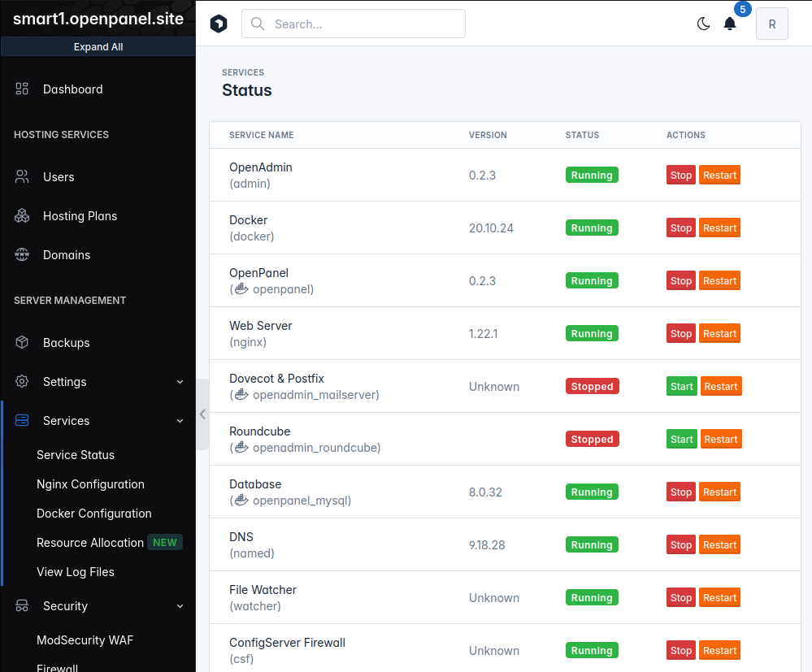This screenshot has height=672, width=812.
Task: Open the Hosting Plans menu text
Action: coord(80,216)
